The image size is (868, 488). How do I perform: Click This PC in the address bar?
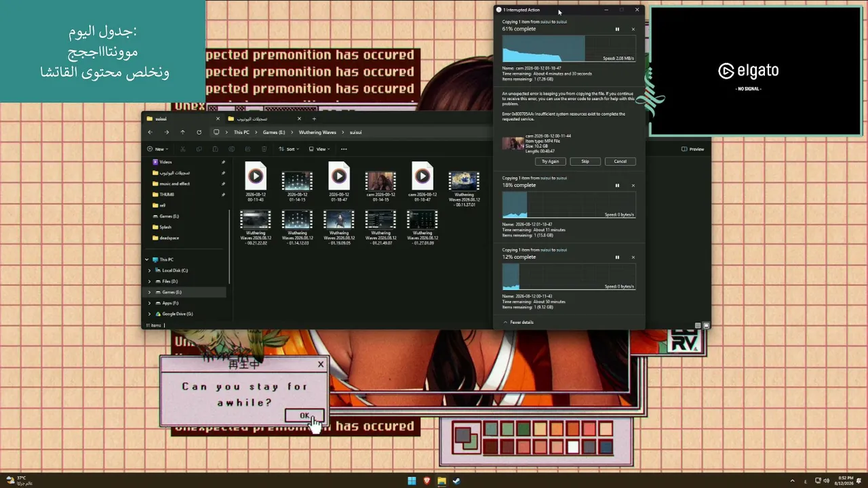pyautogui.click(x=241, y=132)
